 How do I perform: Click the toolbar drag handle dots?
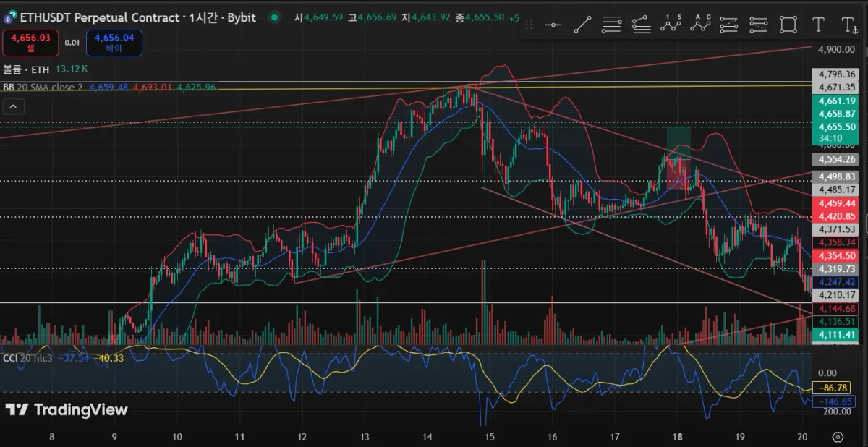(x=529, y=25)
